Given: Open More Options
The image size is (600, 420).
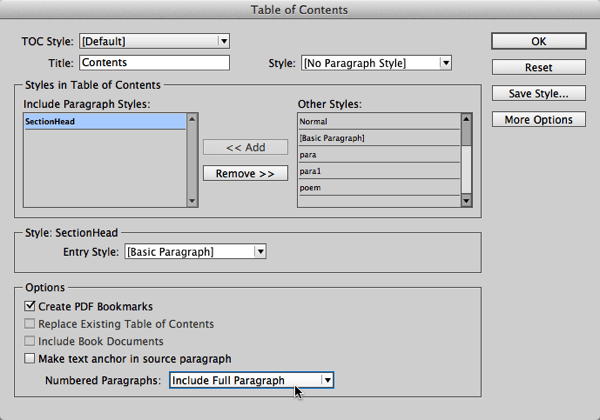Looking at the screenshot, I should [x=538, y=120].
